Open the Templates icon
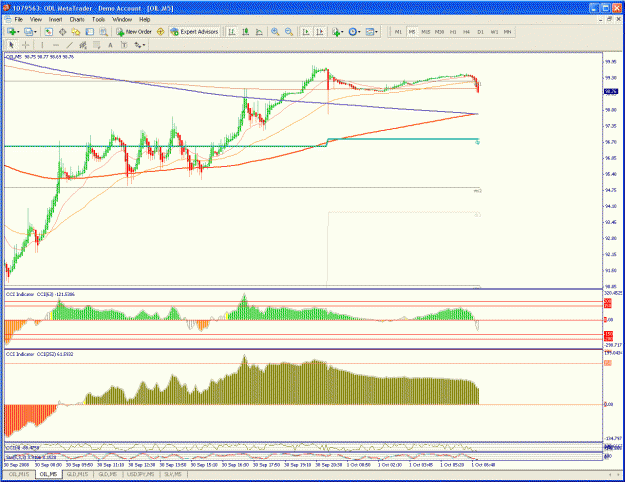Screen dimensions: 625x482 pos(370,32)
